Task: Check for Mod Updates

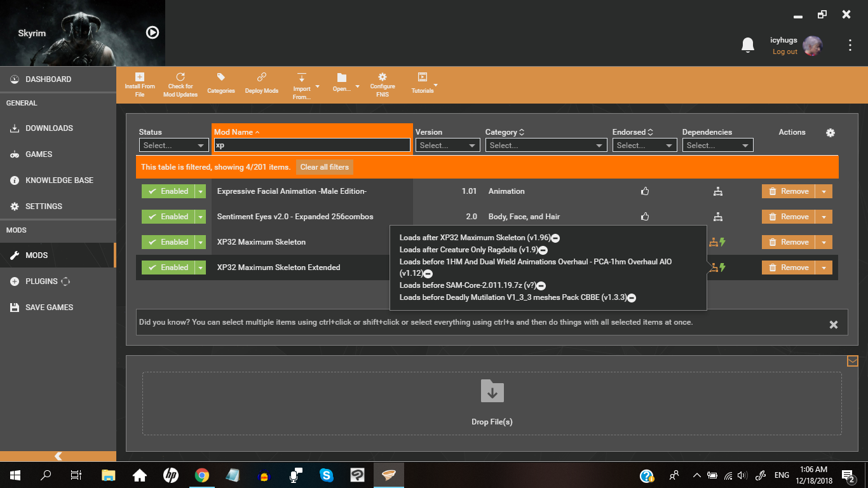Action: point(180,85)
